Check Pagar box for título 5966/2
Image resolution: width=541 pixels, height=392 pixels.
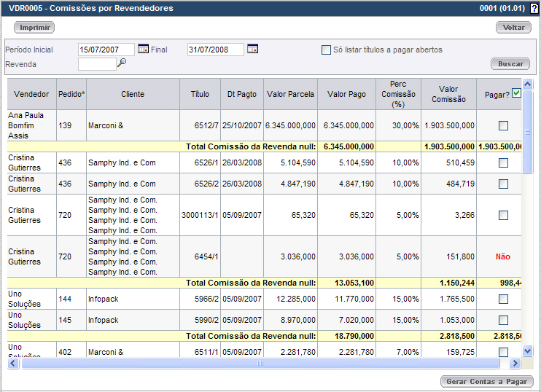coord(503,299)
